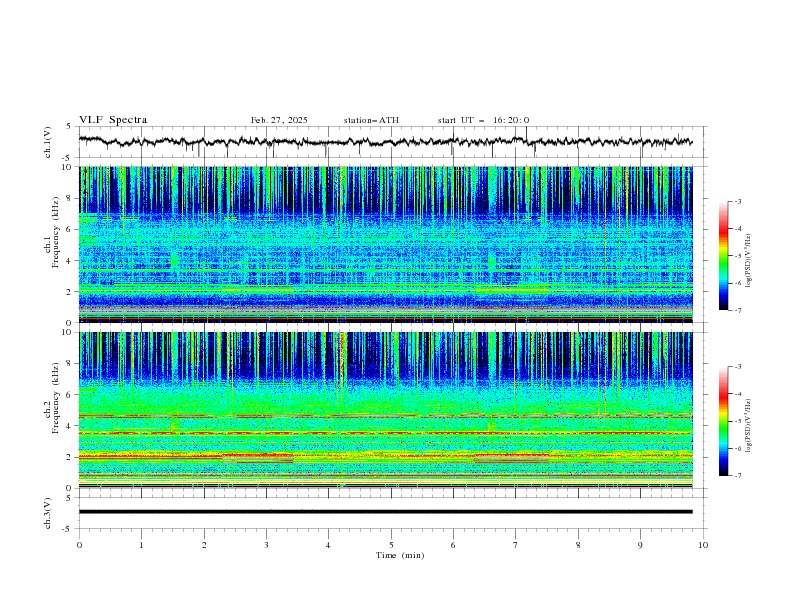Select the "Time (min)" axis label
Screen dimensions: 792x612
click(400, 555)
